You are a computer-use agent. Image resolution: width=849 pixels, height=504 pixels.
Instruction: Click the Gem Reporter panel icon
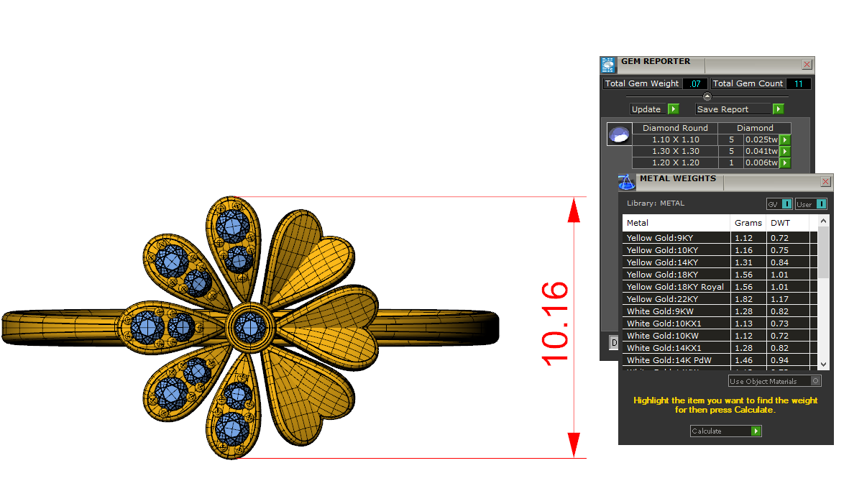[x=608, y=65]
